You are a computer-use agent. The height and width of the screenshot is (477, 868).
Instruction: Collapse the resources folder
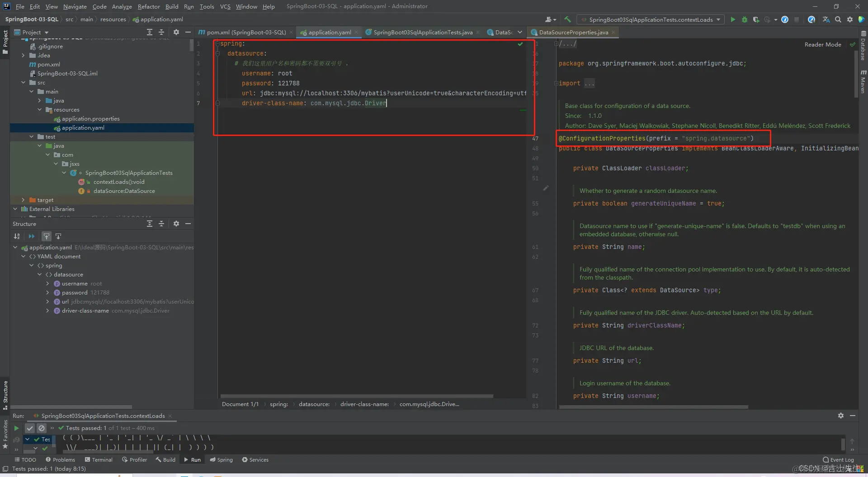coord(39,110)
